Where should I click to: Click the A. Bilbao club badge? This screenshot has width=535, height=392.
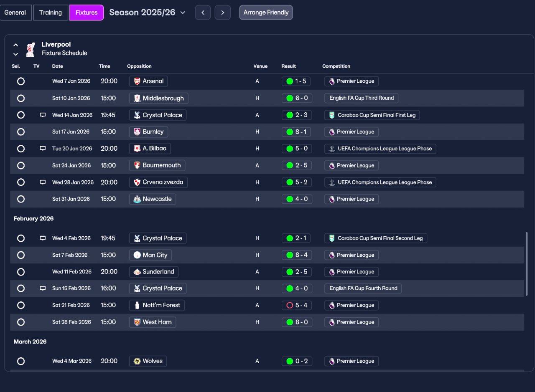click(x=137, y=148)
